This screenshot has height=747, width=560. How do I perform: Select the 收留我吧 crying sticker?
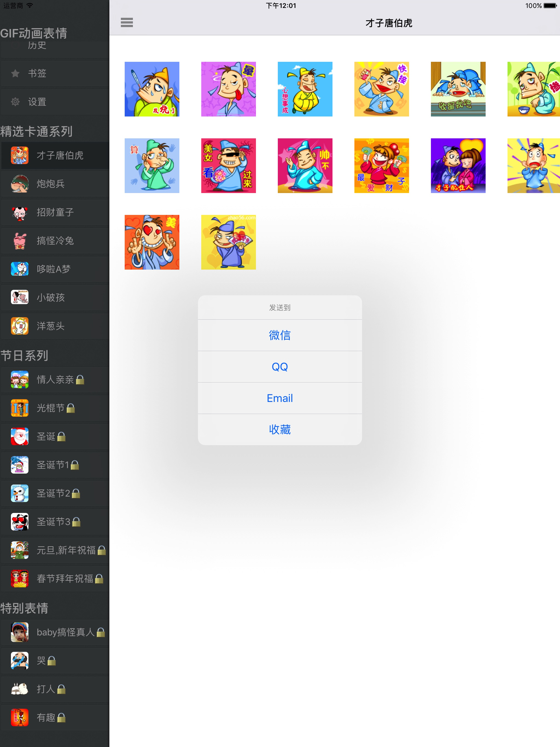(458, 89)
